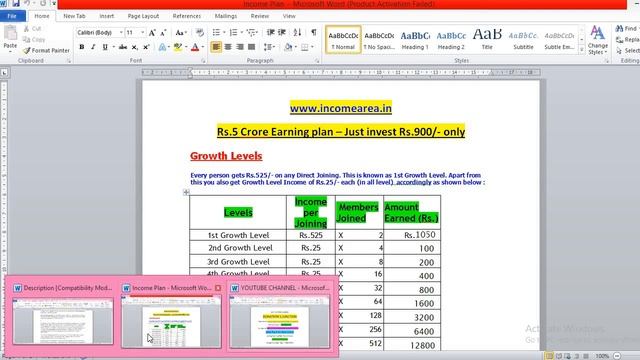
Task: Clear formatting icon in Font group
Action: click(200, 33)
